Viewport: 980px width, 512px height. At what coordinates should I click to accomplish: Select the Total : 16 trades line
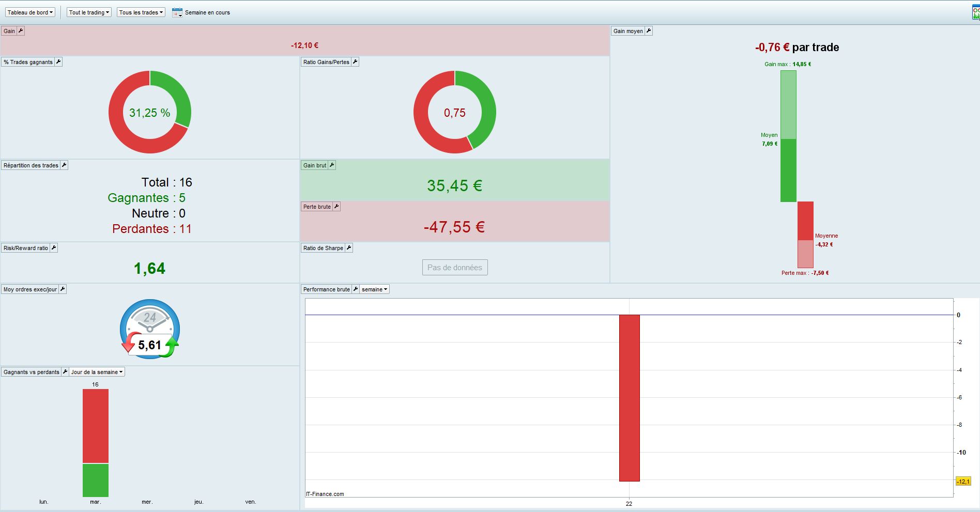click(x=167, y=182)
